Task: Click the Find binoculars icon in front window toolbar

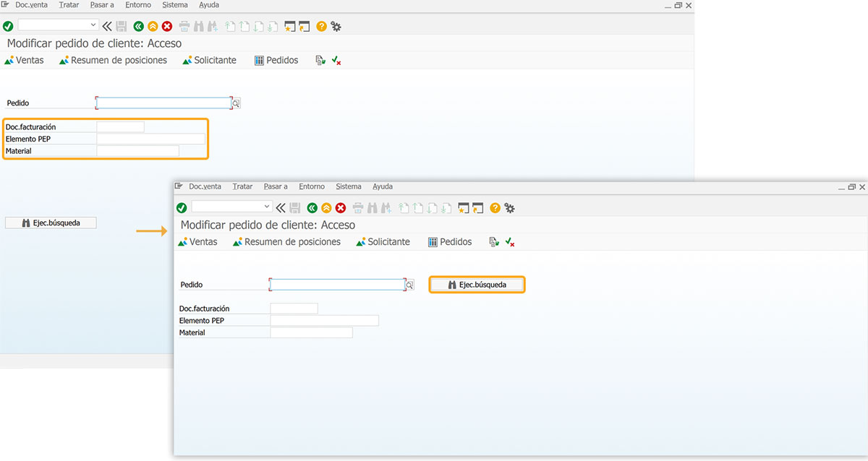Action: [x=373, y=208]
